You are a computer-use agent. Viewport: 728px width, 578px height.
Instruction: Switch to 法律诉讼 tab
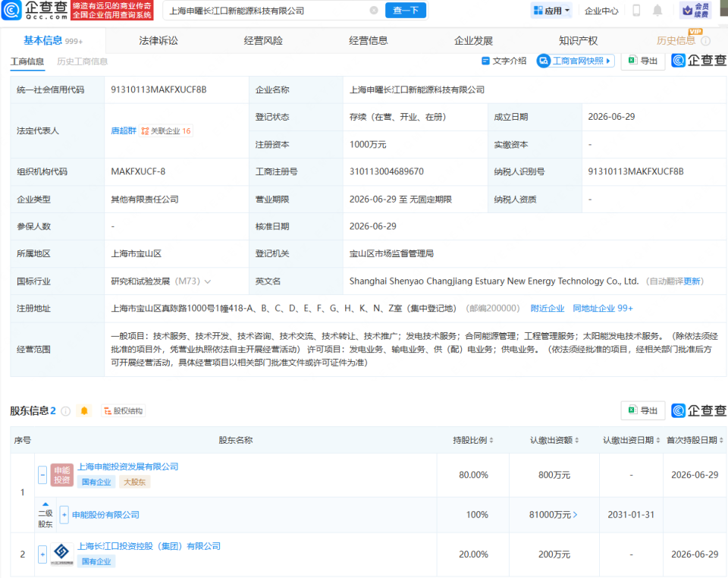[x=158, y=41]
